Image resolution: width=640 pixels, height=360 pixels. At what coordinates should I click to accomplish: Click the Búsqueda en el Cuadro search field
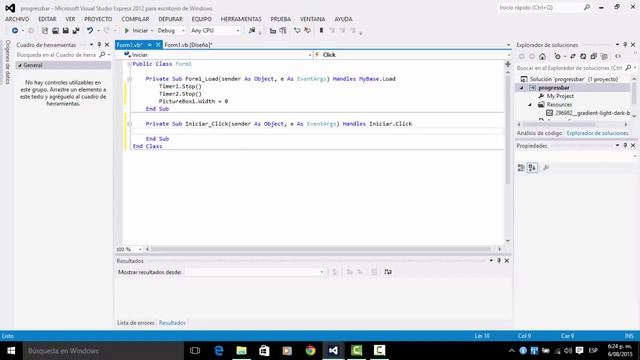[56, 55]
